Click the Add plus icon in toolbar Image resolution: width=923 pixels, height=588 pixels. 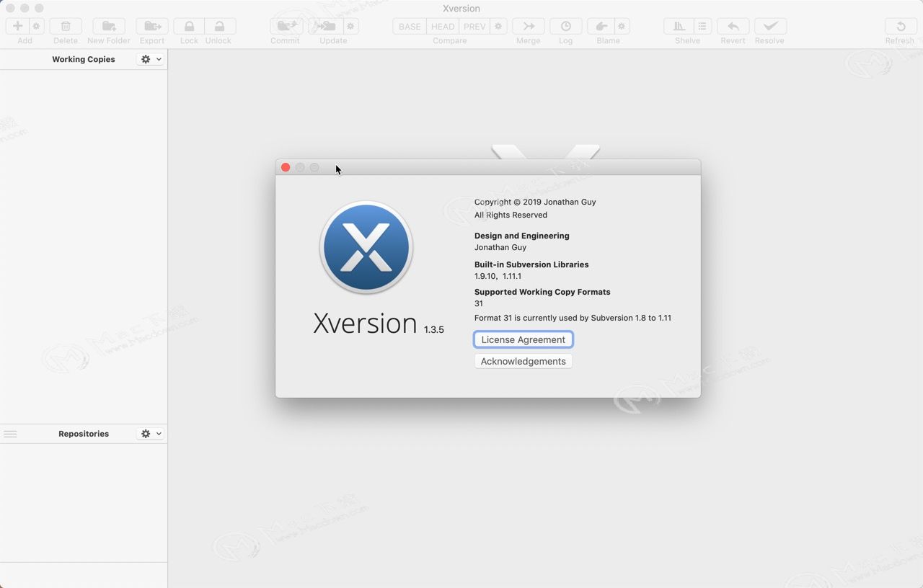point(18,26)
